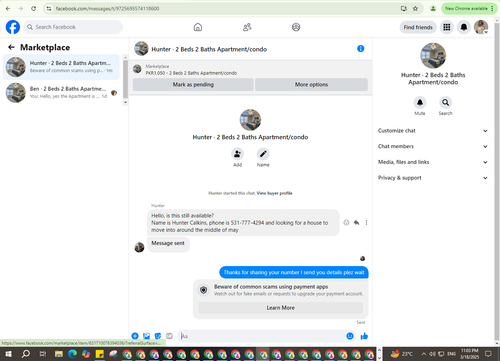The height and width of the screenshot is (361, 500).
Task: Open Microsoft Edge from taskbar
Action: point(72,354)
